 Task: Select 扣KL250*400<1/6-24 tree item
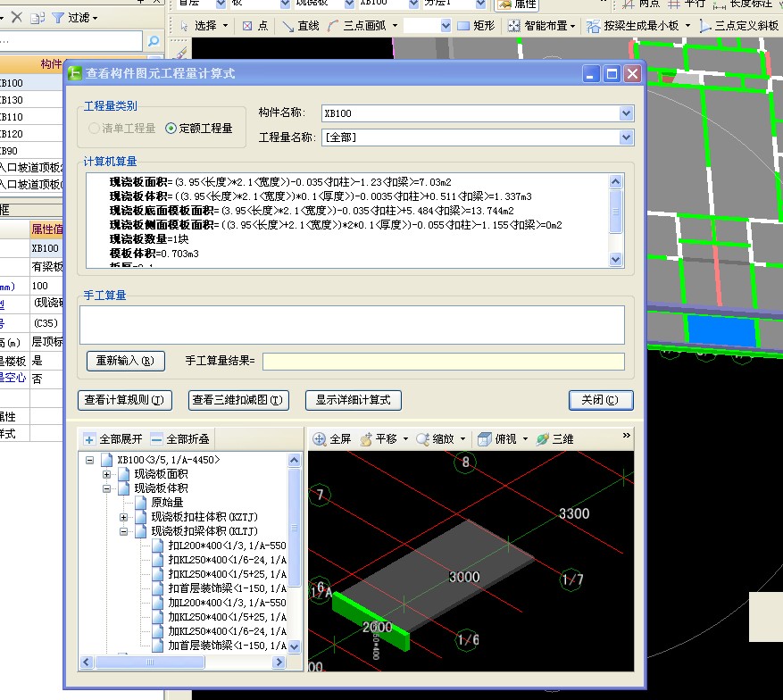(227, 560)
